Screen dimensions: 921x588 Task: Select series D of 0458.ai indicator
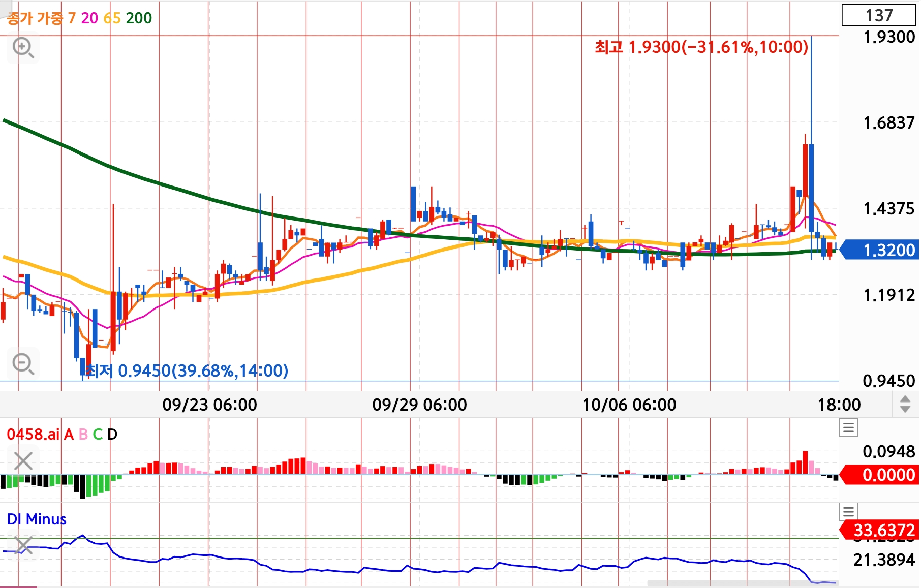pyautogui.click(x=112, y=435)
